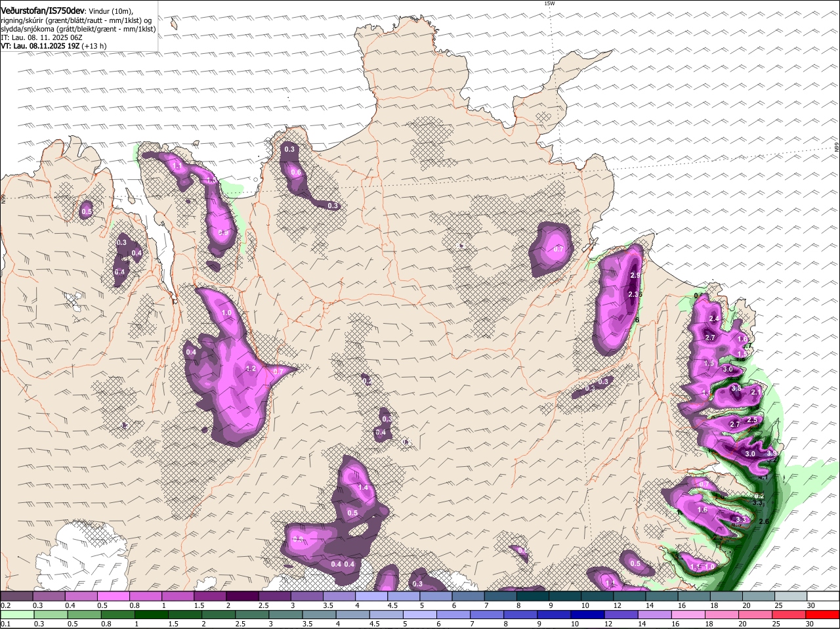Screen dimensions: 840x629
Task: Click the 0.1 label in the bottom legend row
Action: (5, 624)
